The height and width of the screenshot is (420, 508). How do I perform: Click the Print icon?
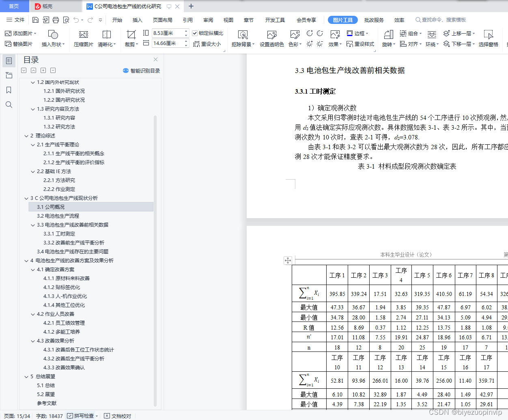56,20
